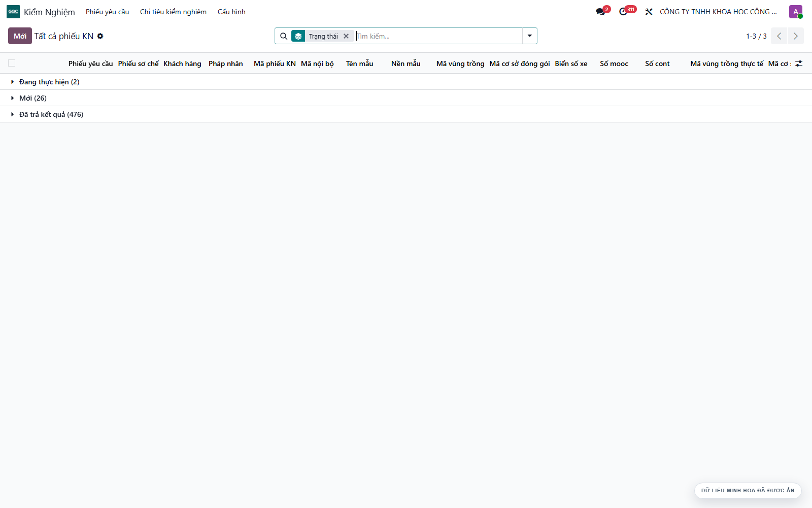This screenshot has height=508, width=812.
Task: Sort by the Mã cơ sở đóng gói column
Action: click(x=520, y=63)
